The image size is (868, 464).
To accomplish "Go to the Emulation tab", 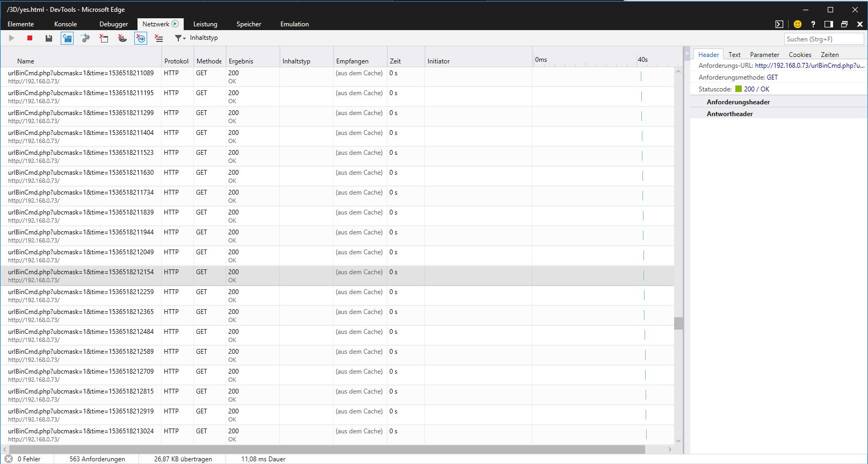I will click(294, 24).
